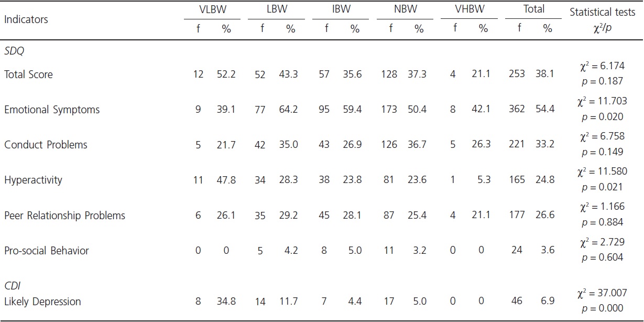
Task: Click the NBW column header
Action: pyautogui.click(x=405, y=10)
